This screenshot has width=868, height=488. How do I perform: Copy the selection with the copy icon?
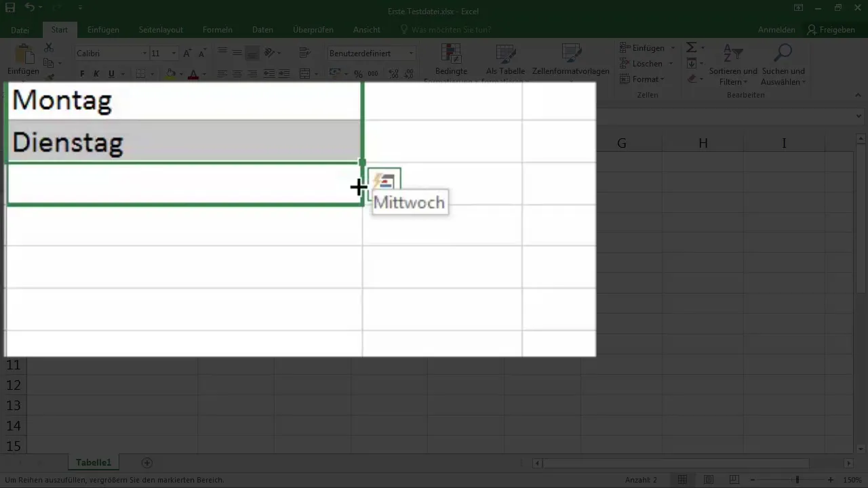[x=49, y=63]
